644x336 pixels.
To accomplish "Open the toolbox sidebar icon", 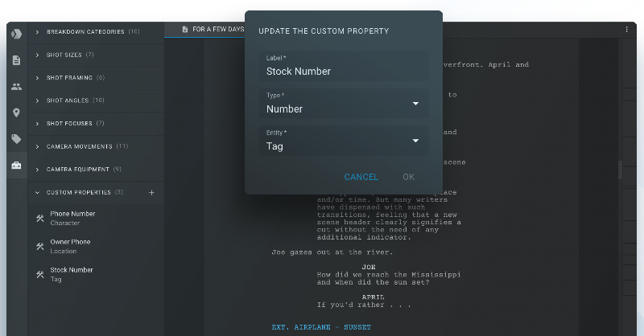I will 16,166.
